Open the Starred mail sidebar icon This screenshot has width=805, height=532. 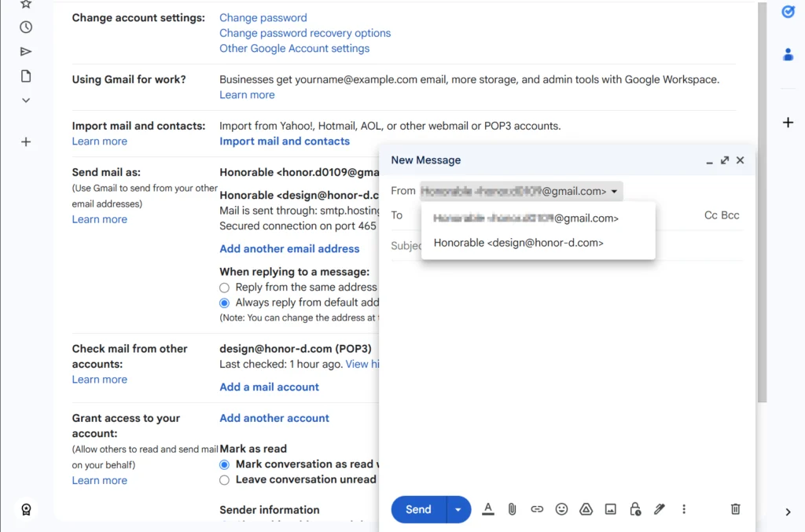[x=26, y=4]
